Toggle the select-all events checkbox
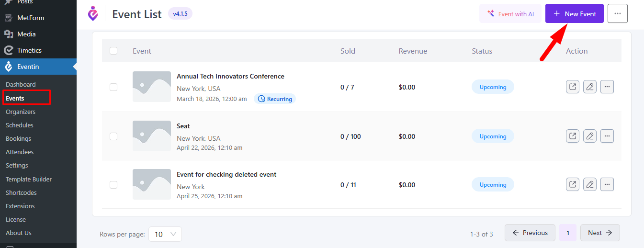The width and height of the screenshot is (644, 248). pos(113,51)
